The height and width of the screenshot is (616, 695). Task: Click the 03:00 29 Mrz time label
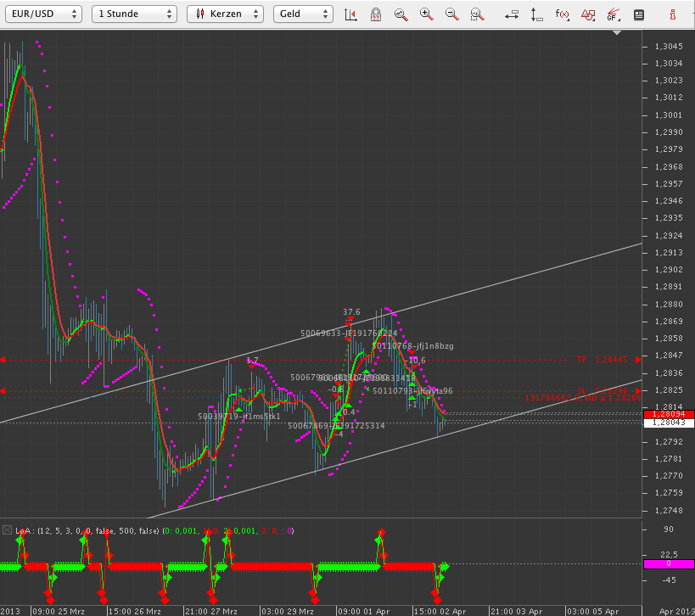point(288,611)
